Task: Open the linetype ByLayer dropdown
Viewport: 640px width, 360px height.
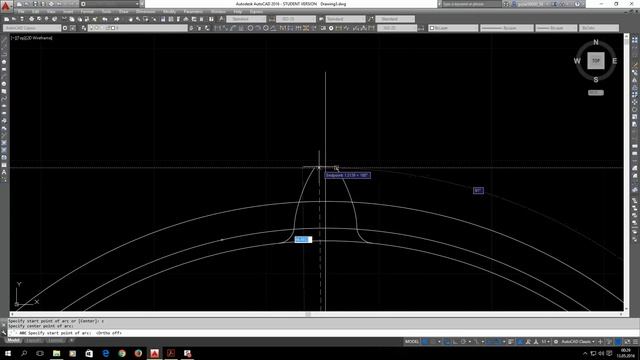Action: [507, 28]
